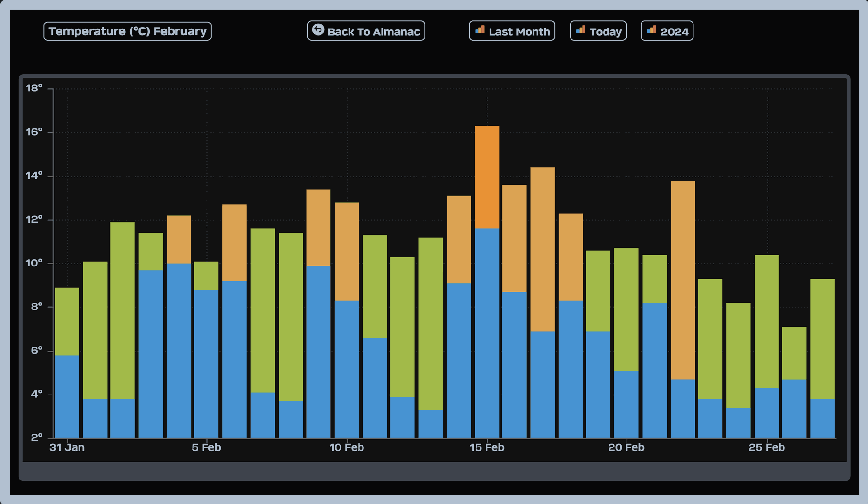Click the orange bar segment for 10 Feb
Viewport: 868px width, 504px height.
point(347,252)
